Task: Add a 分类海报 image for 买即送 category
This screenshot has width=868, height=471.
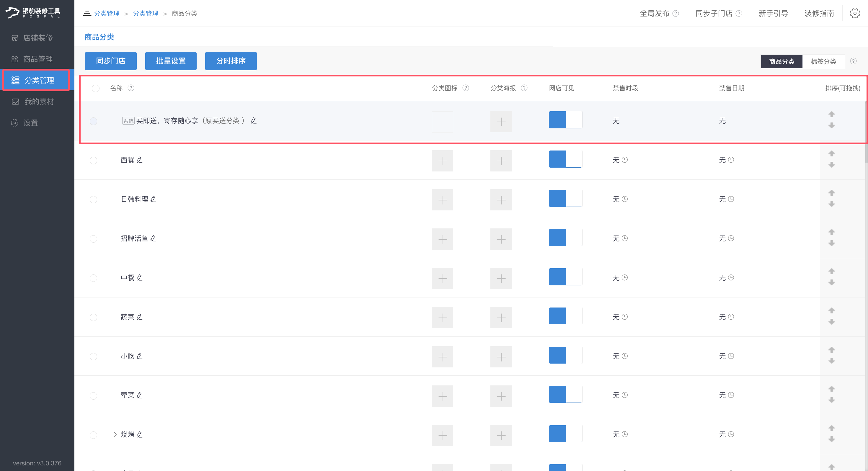Action: pyautogui.click(x=501, y=122)
